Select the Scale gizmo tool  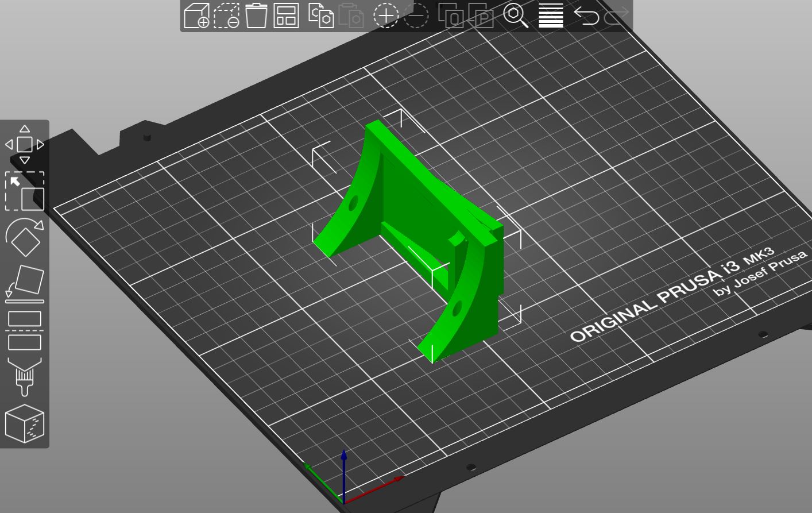[x=25, y=191]
